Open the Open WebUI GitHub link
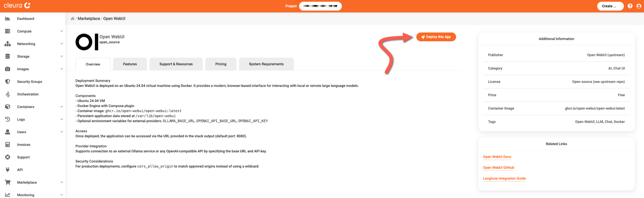644x198 pixels. (x=498, y=167)
